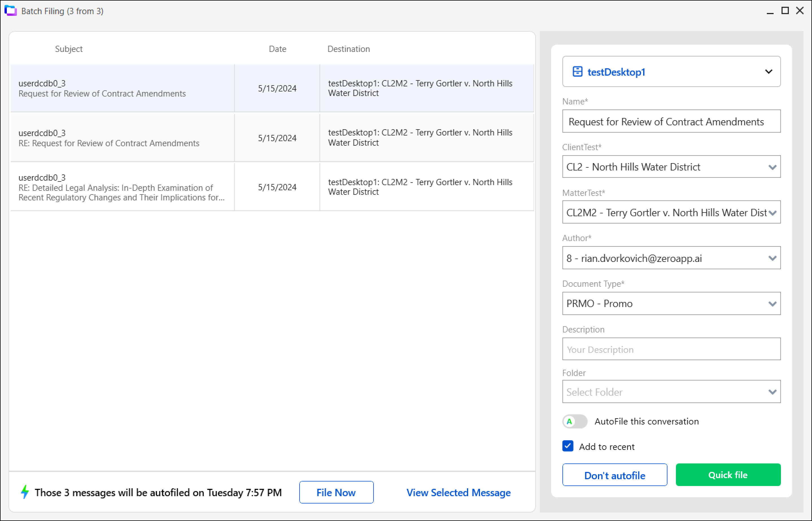Click the File Now button

336,492
